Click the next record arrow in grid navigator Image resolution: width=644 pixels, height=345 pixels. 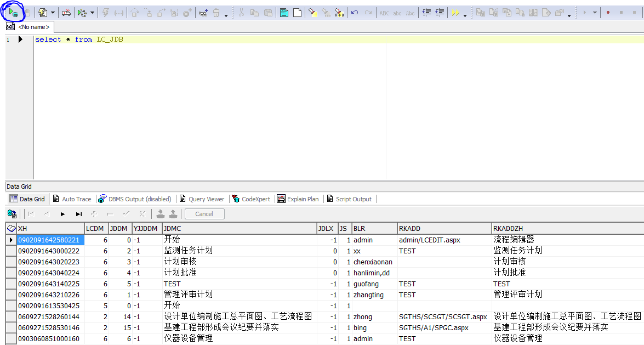[63, 214]
